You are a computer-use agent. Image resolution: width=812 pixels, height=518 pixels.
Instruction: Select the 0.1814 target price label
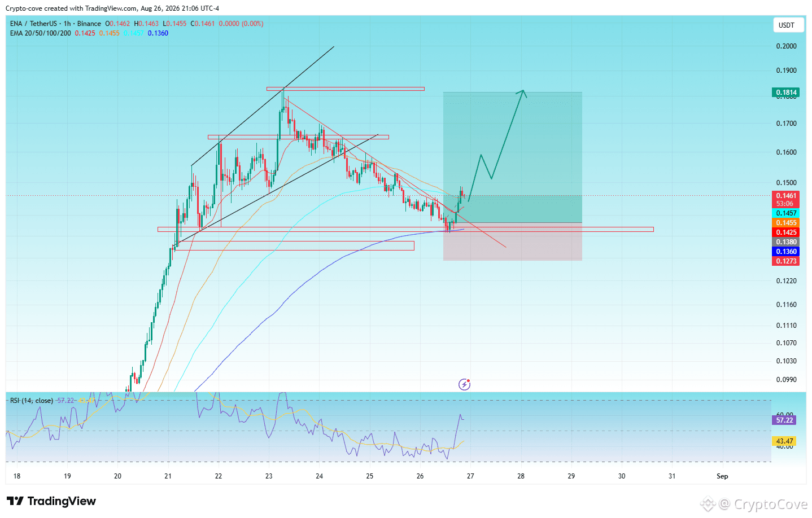tap(786, 93)
